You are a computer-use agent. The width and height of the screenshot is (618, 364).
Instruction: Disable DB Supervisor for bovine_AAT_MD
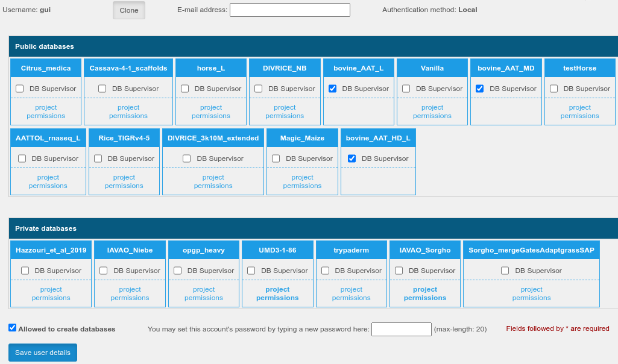click(480, 89)
